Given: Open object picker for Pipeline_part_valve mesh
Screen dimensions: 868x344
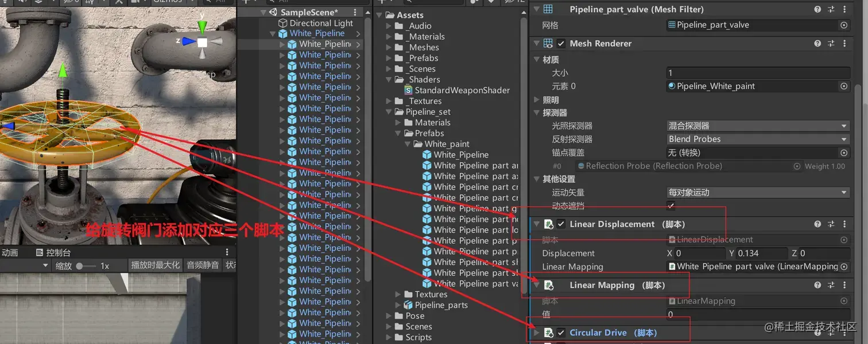Looking at the screenshot, I should (844, 25).
